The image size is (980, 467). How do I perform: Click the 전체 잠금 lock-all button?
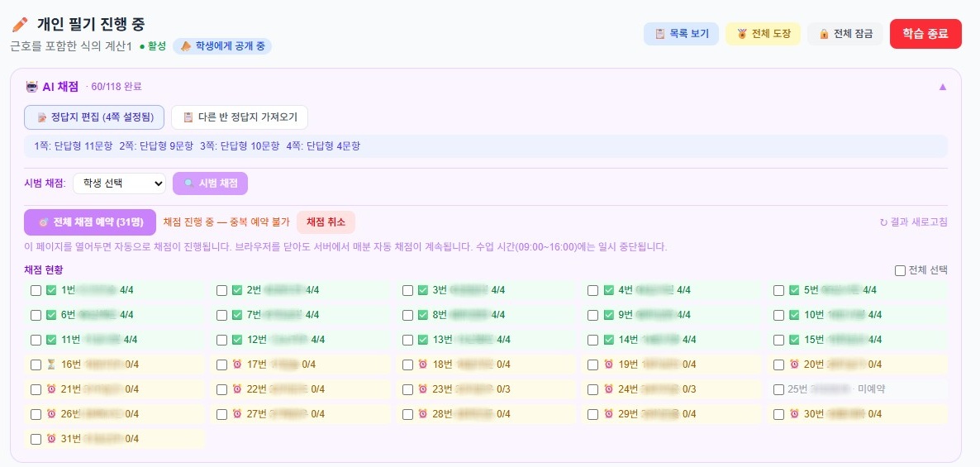pos(845,34)
